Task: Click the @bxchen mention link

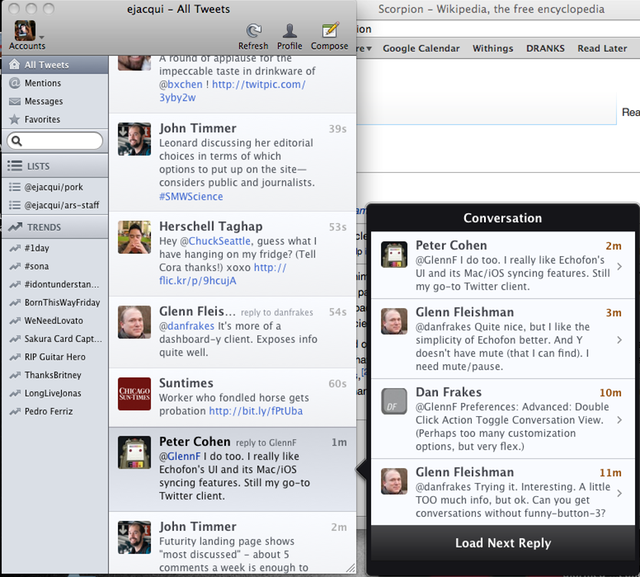Action: 181,84
